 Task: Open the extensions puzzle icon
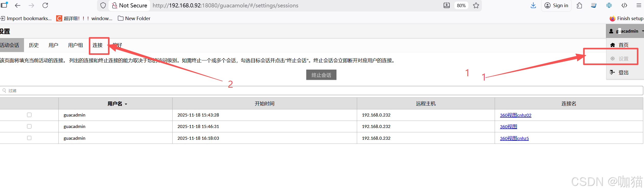click(x=579, y=5)
